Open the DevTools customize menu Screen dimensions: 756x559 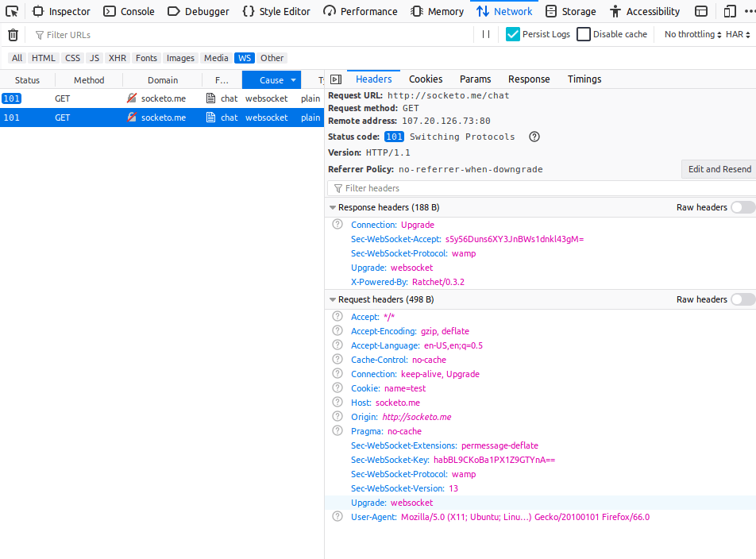tap(753, 10)
